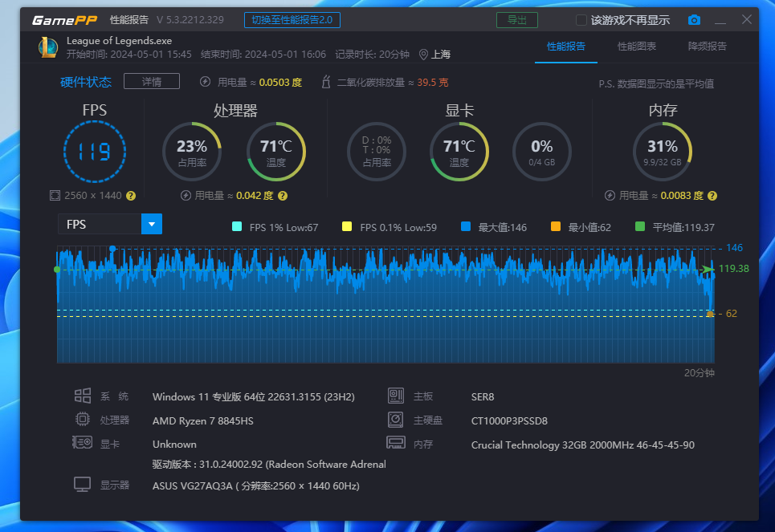Image resolution: width=775 pixels, height=532 pixels.
Task: Click the Unknown graphics card value
Action: pyautogui.click(x=174, y=445)
